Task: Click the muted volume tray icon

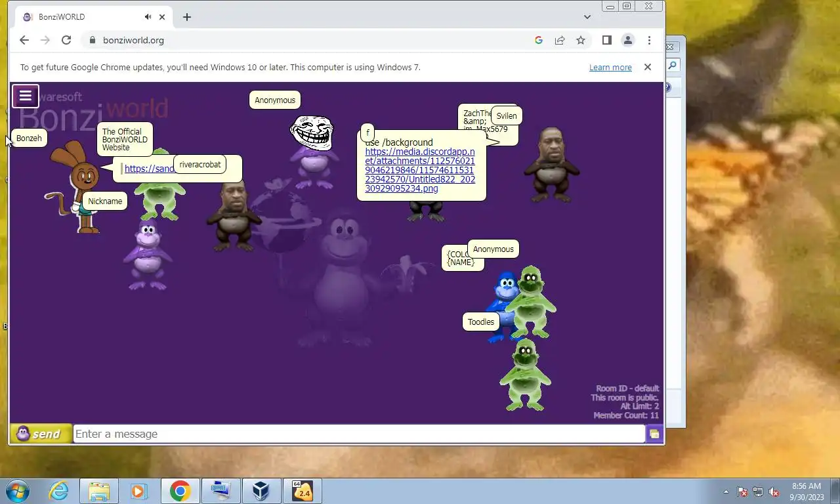Action: point(774,492)
